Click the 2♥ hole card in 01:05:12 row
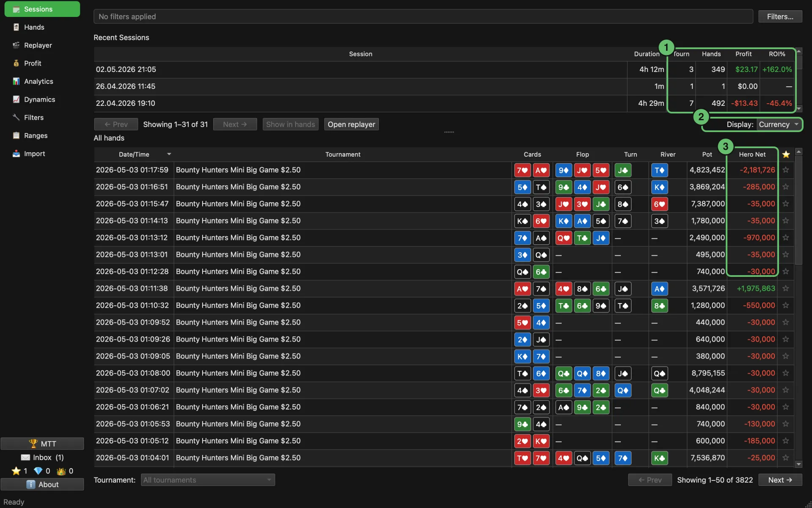 522,441
